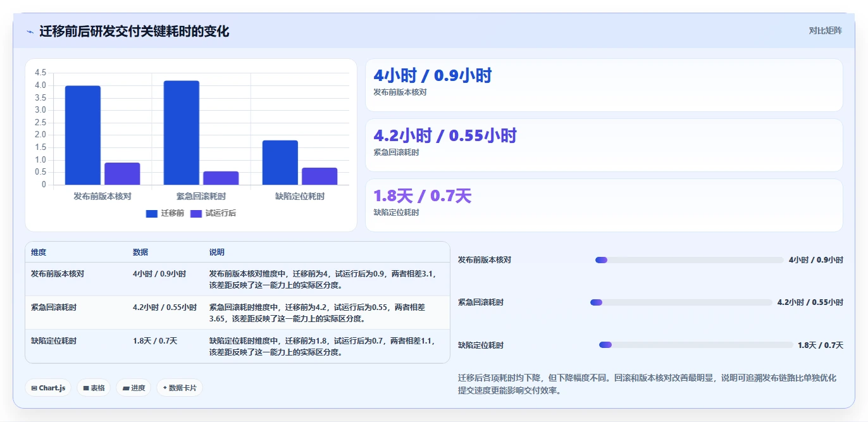Viewport: 868px width, 422px height.
Task: Click the title 迁移前后研发交付关键耗时的变化
Action: (134, 31)
